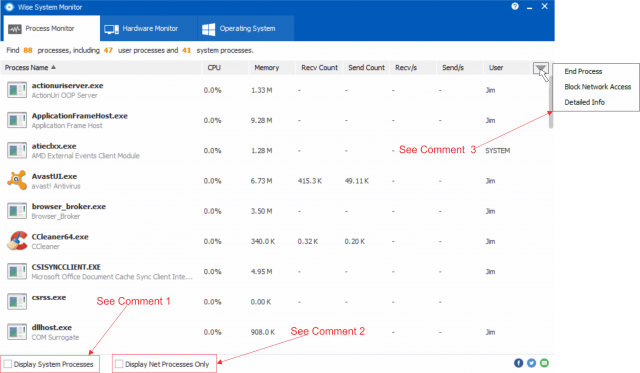Click the CCleaner64.exe process icon
The height and width of the screenshot is (373, 640).
tap(17, 241)
